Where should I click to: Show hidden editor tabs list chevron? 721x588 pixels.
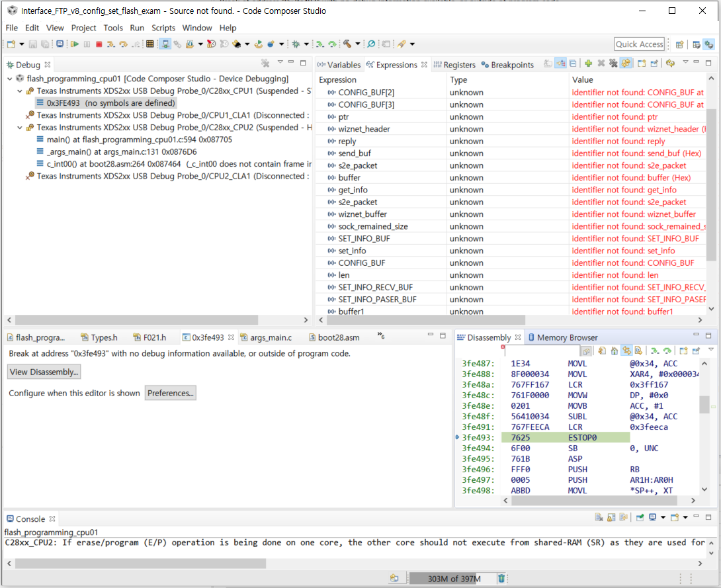(x=381, y=335)
